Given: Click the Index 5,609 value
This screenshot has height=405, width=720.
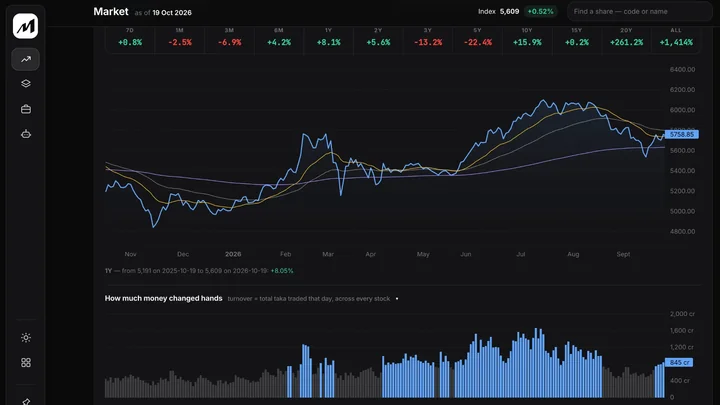Looking at the screenshot, I should [498, 11].
